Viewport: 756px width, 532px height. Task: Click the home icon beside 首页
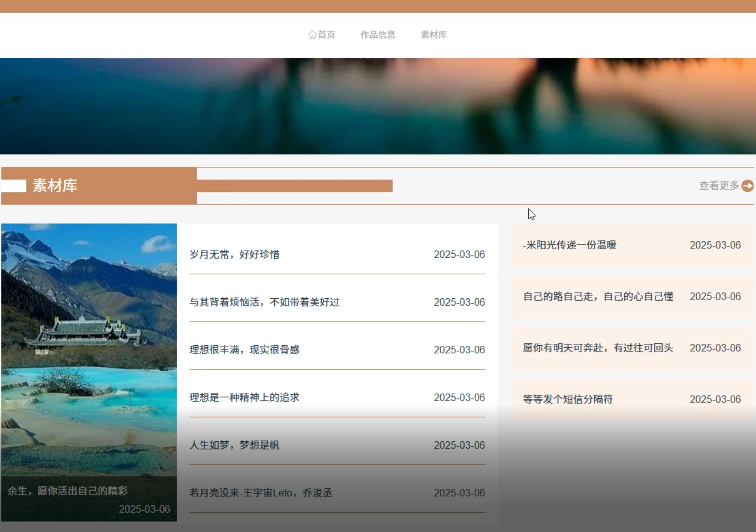pos(312,35)
